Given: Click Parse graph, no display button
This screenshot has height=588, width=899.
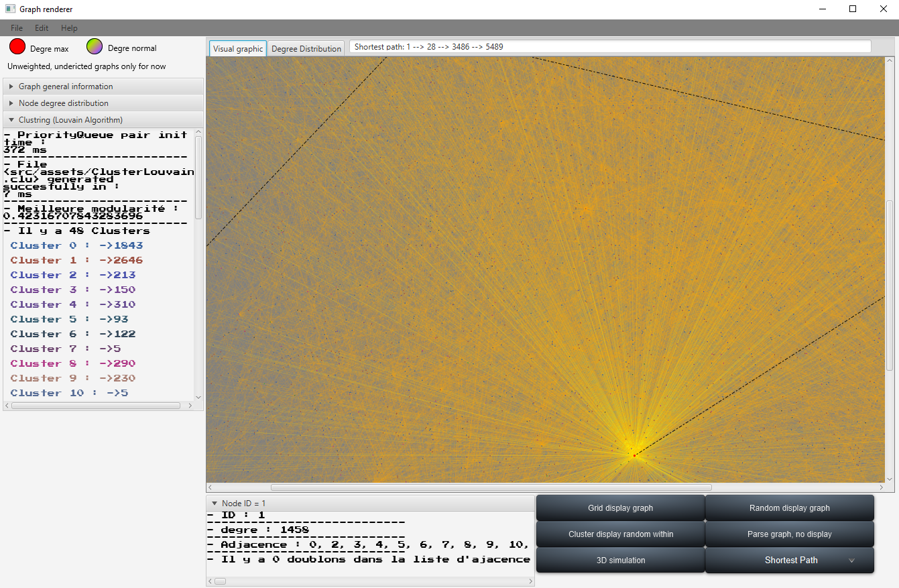Looking at the screenshot, I should (x=790, y=534).
